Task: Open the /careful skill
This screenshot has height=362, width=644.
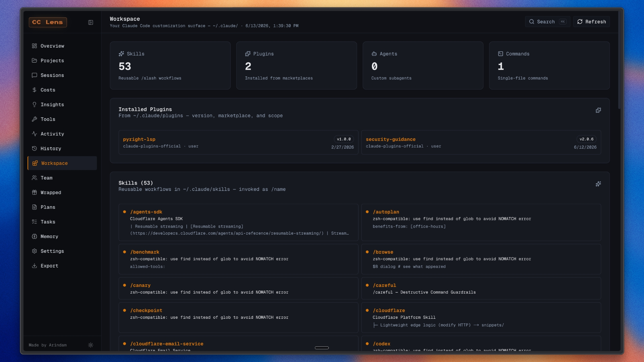Action: point(481,288)
